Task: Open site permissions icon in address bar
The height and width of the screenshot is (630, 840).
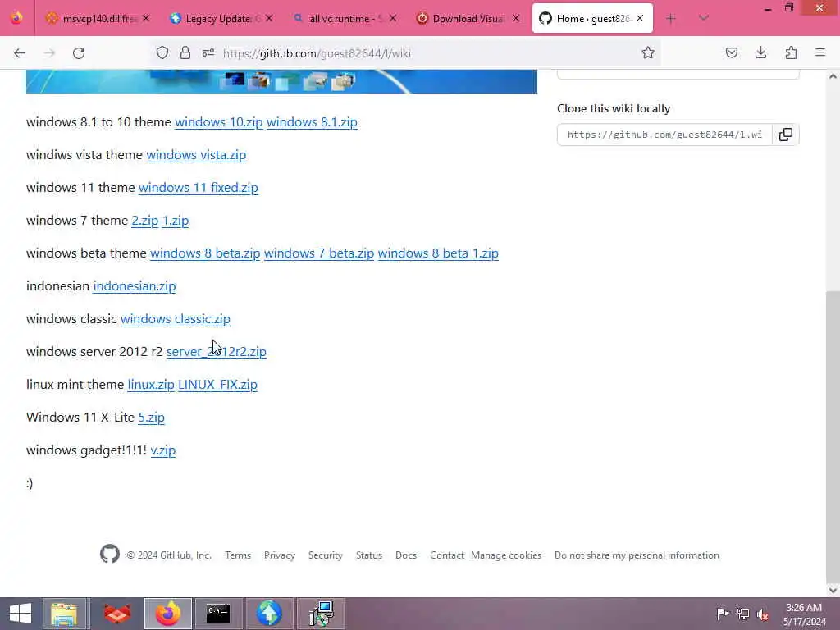Action: coord(208,52)
